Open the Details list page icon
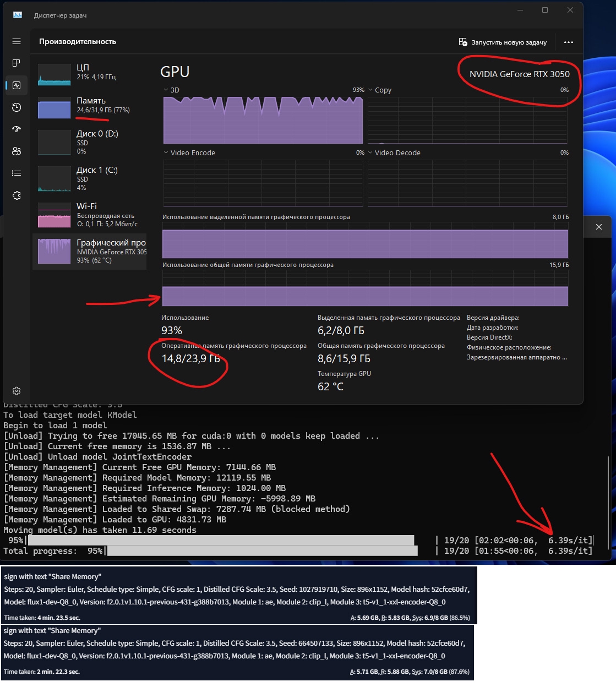Viewport: 616px width, 687px height. (17, 173)
